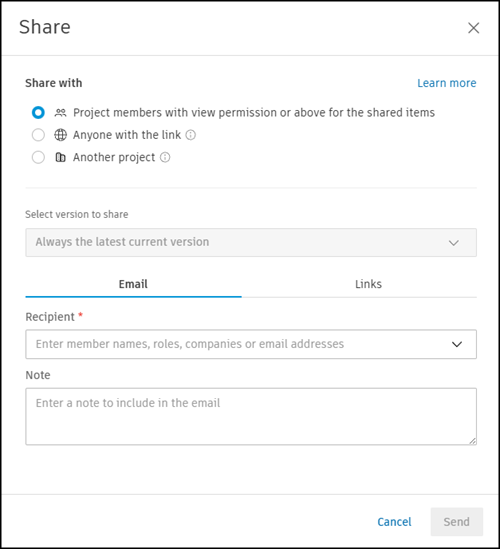This screenshot has width=500, height=549.
Task: Click the 'Another project' label text
Action: pyautogui.click(x=114, y=158)
